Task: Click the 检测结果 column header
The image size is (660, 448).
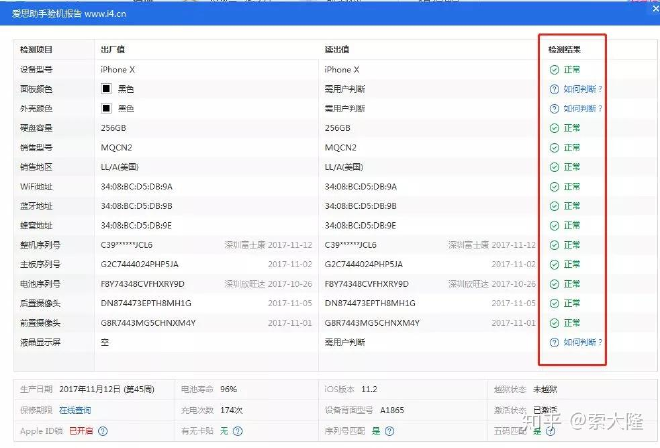Action: 564,50
